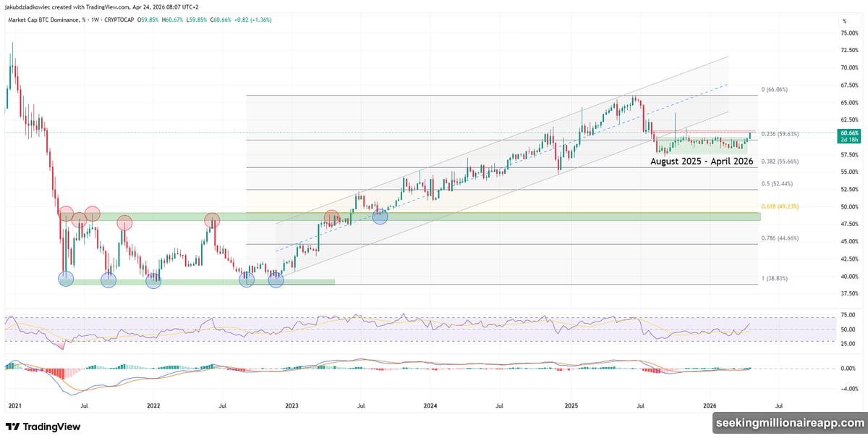This screenshot has height=441, width=868.
Task: Click the 'August 2025 - April 2026' annotation
Action: 702,162
